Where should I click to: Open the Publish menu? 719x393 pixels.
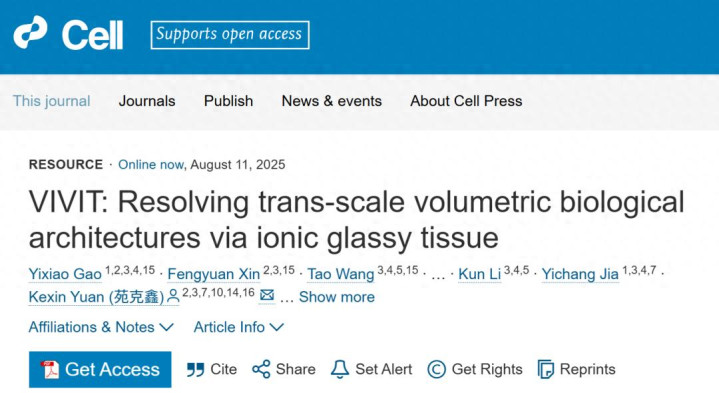228,101
